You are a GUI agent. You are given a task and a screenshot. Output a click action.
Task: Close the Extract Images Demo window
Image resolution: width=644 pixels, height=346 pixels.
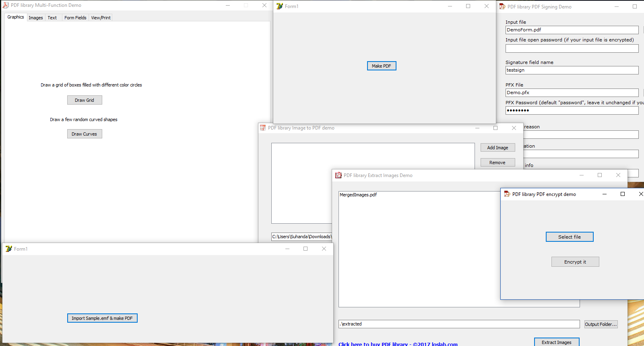coord(618,175)
